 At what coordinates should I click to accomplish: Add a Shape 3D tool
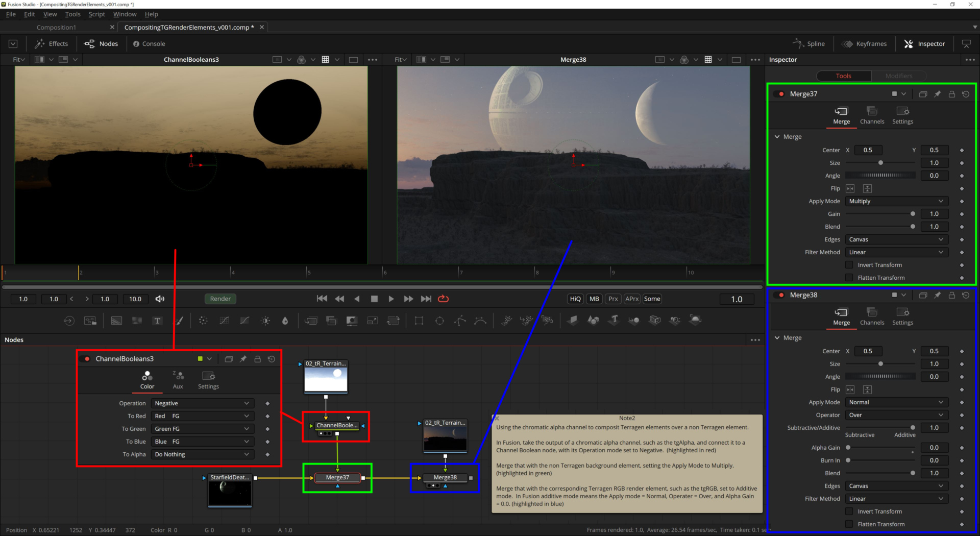[x=593, y=321]
